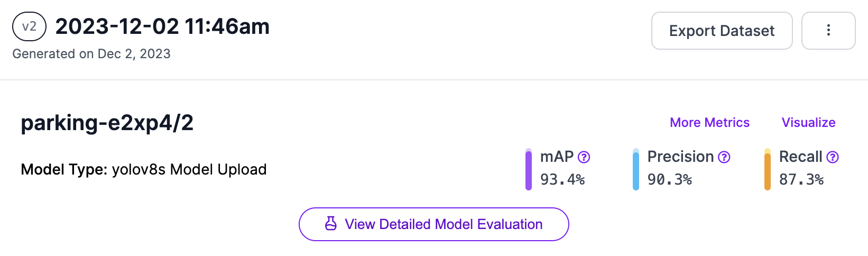
Task: Click the View Detailed Model Evaluation text
Action: pos(444,224)
